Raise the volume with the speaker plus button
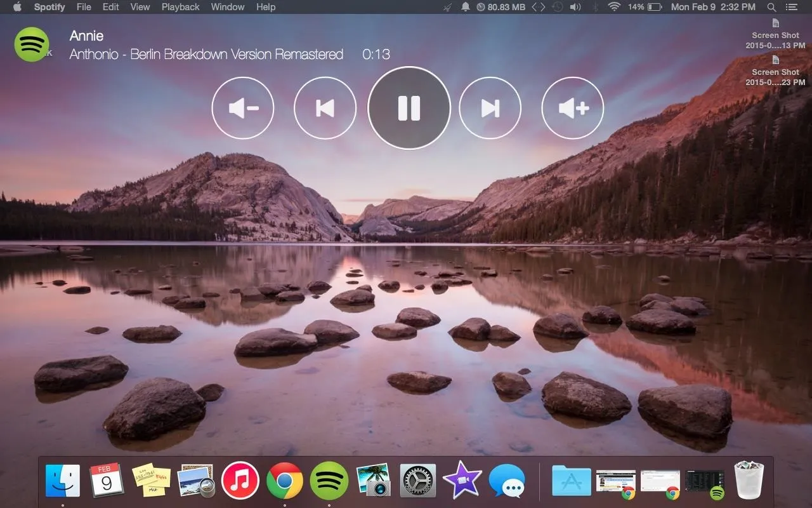 point(573,108)
